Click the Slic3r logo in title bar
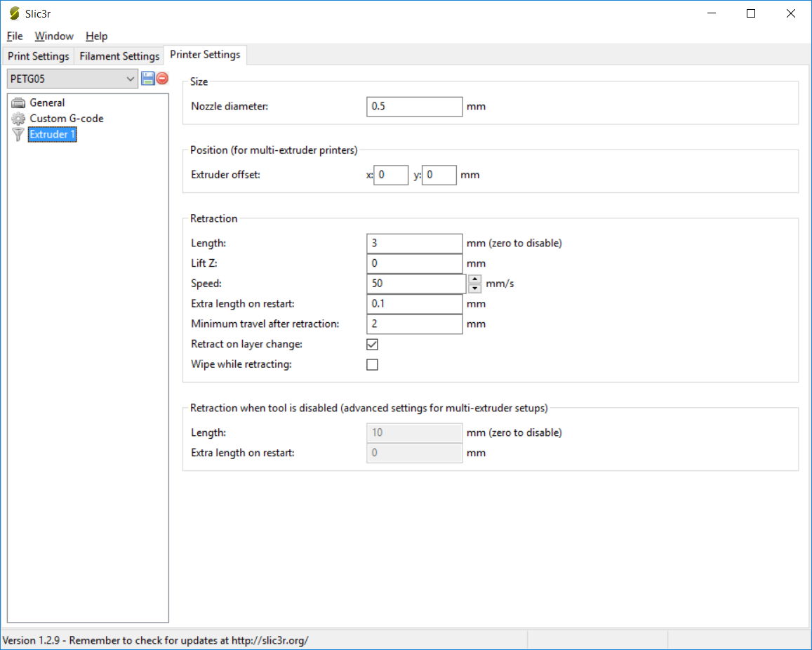812x650 pixels. 14,13
